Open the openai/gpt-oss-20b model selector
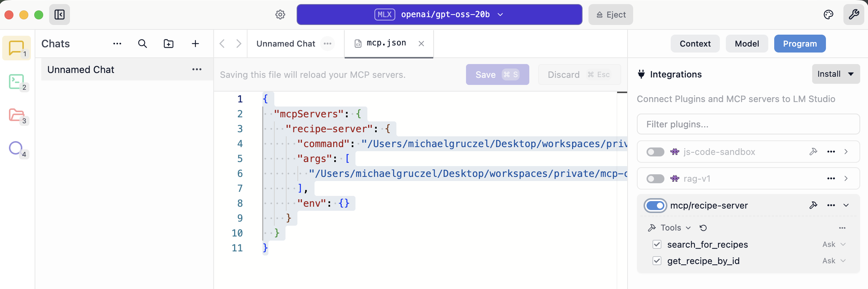This screenshot has height=289, width=868. tap(440, 15)
